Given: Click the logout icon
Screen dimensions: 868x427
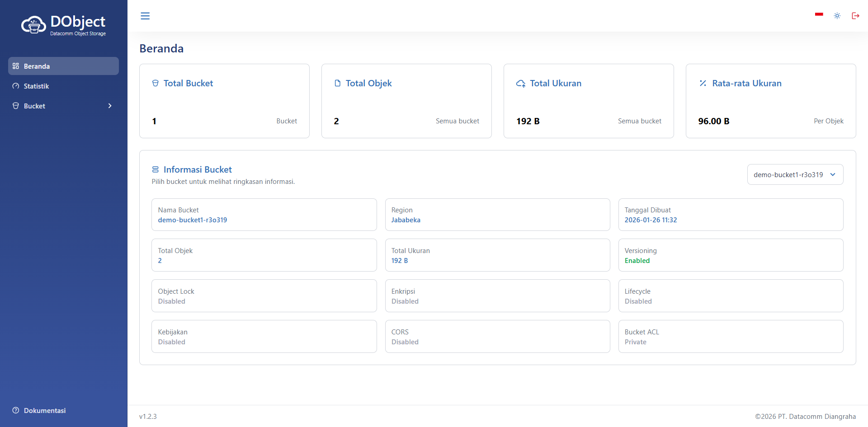Looking at the screenshot, I should (x=855, y=16).
